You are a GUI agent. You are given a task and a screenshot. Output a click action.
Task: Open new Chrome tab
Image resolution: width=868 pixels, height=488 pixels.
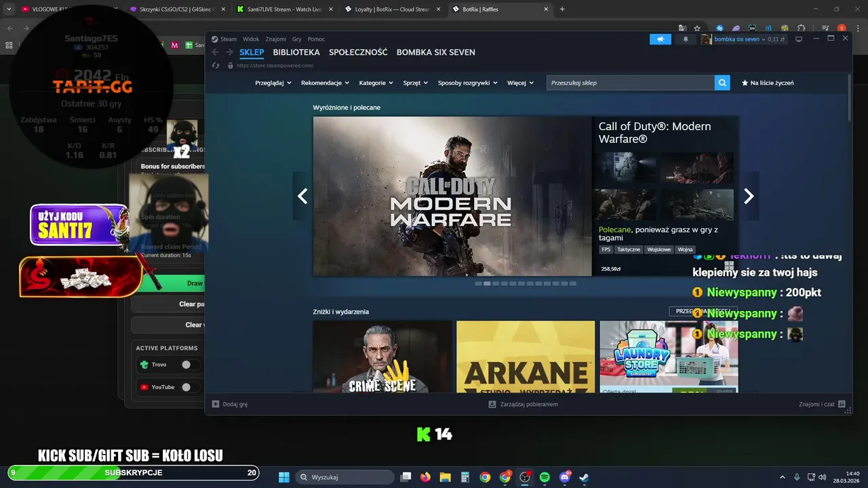[x=562, y=9]
